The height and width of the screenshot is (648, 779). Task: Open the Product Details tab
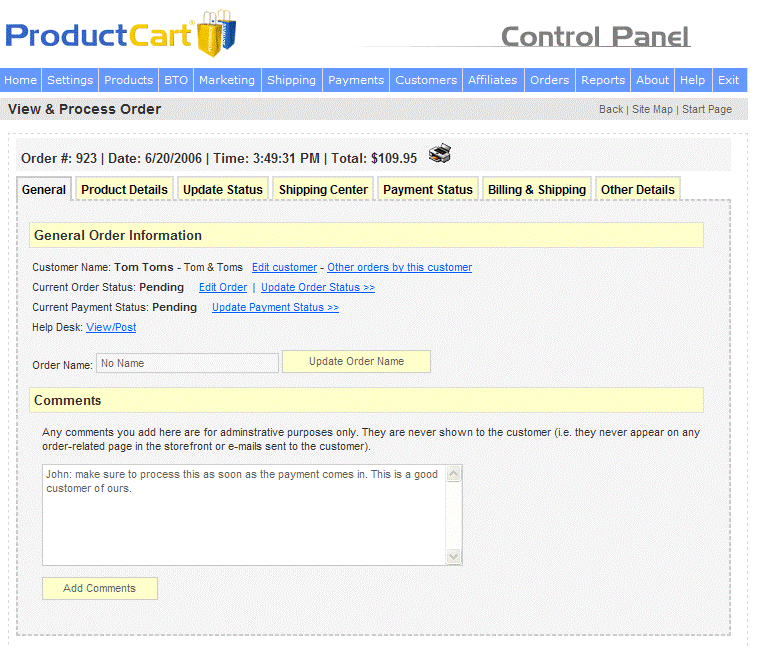124,189
